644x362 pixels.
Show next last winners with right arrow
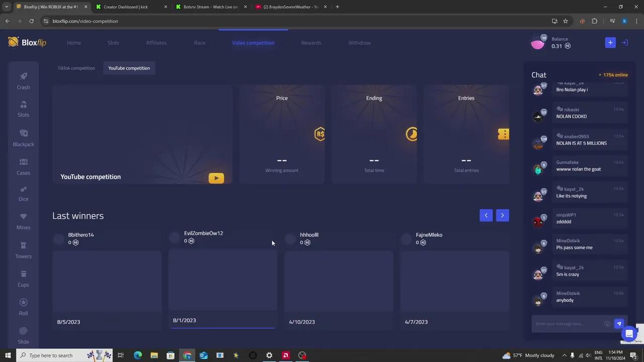(x=503, y=215)
